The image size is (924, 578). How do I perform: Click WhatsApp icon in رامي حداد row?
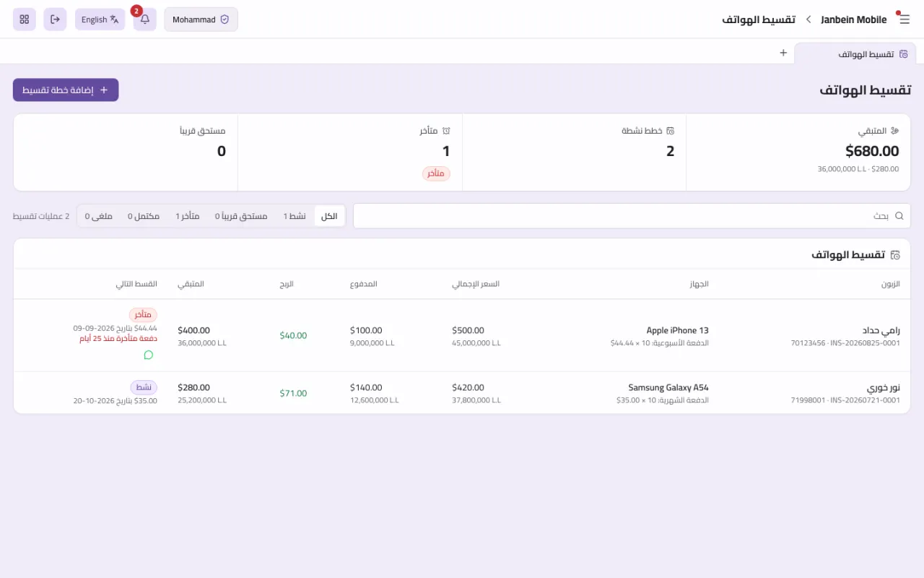[149, 355]
